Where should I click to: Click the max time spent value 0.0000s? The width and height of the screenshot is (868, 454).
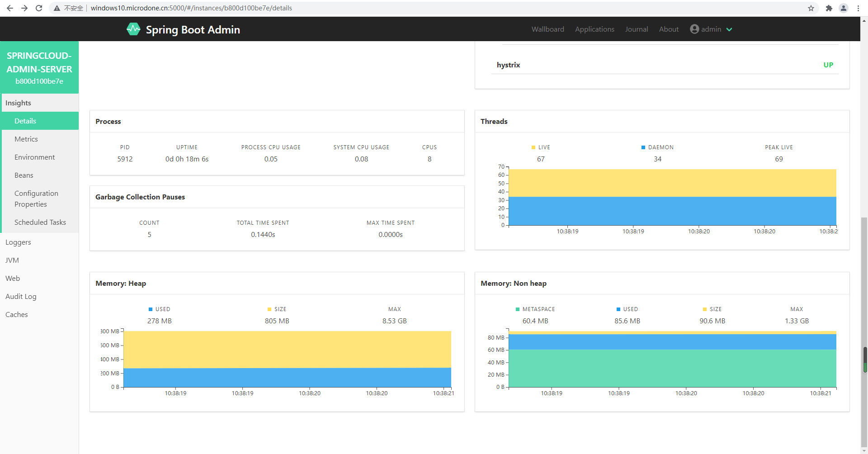tap(391, 235)
